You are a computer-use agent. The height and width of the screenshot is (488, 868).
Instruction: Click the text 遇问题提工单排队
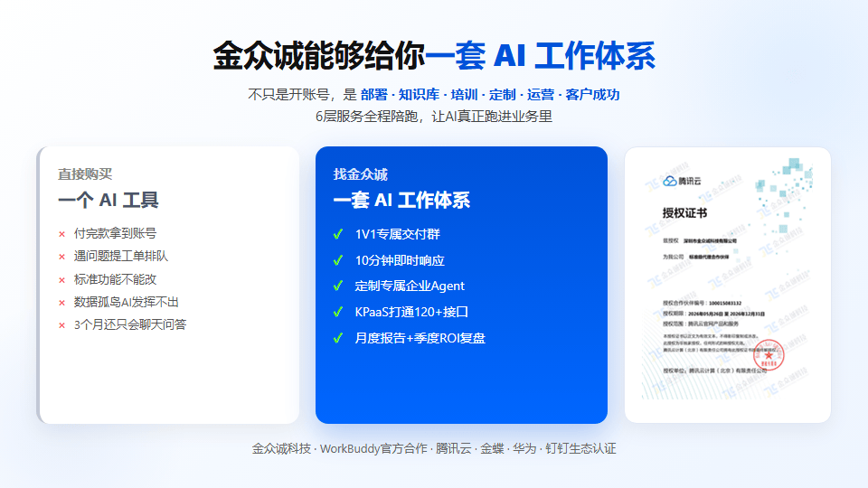[x=120, y=256]
